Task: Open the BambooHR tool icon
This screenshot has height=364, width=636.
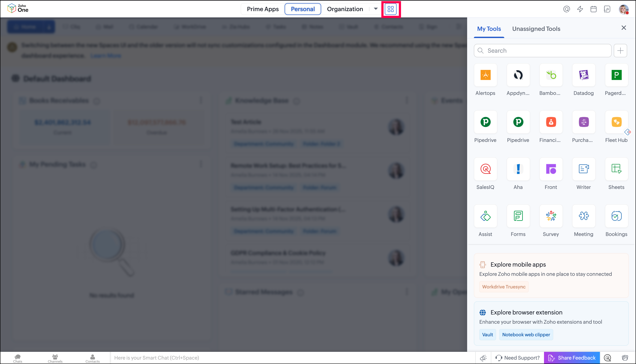Action: coord(551,75)
